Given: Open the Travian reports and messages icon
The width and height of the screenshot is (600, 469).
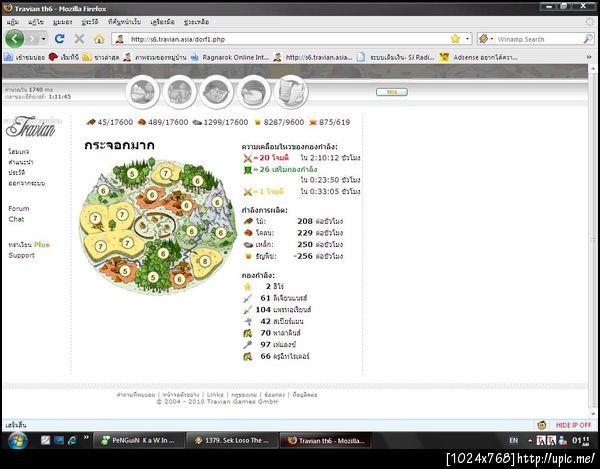Looking at the screenshot, I should click(291, 92).
